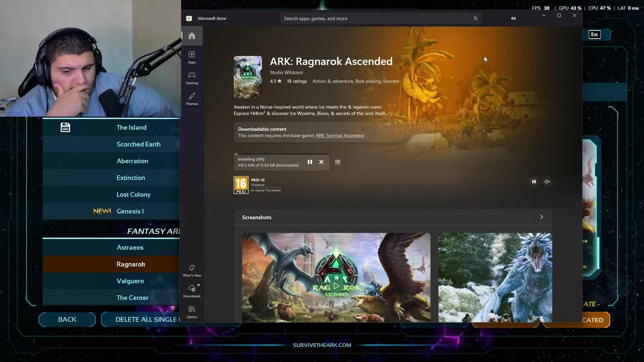Select the Scorched Earth map

coord(138,144)
